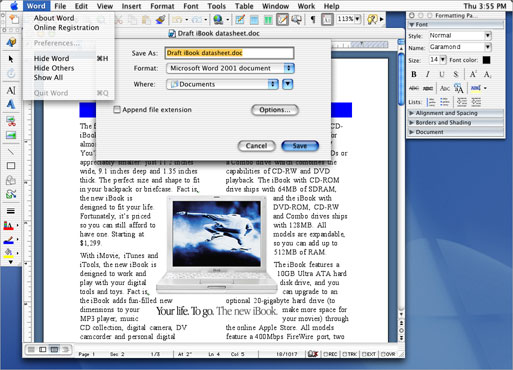
Task: Select Hide Word from menu
Action: tap(51, 58)
